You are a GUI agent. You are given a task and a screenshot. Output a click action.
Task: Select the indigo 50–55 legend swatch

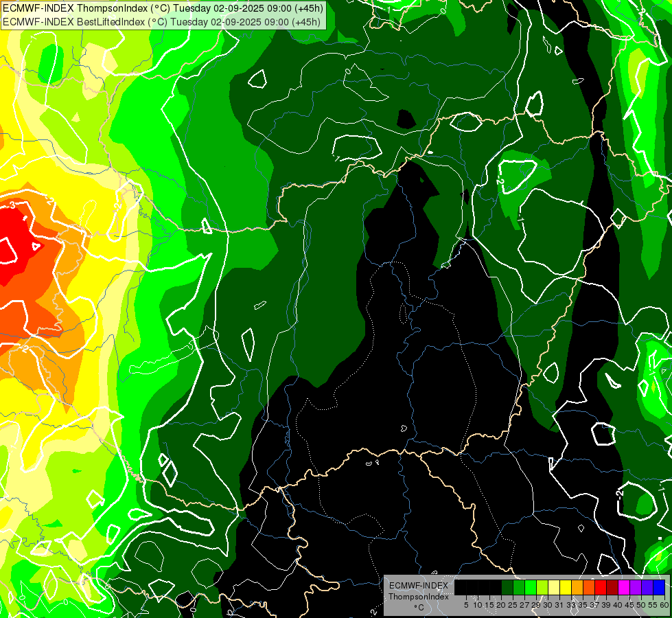click(x=647, y=587)
